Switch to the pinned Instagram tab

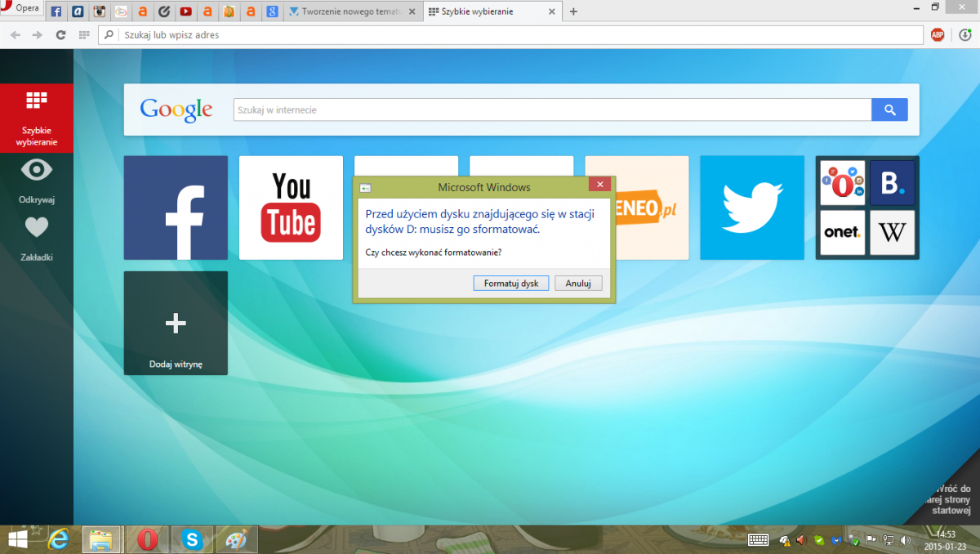pos(100,12)
